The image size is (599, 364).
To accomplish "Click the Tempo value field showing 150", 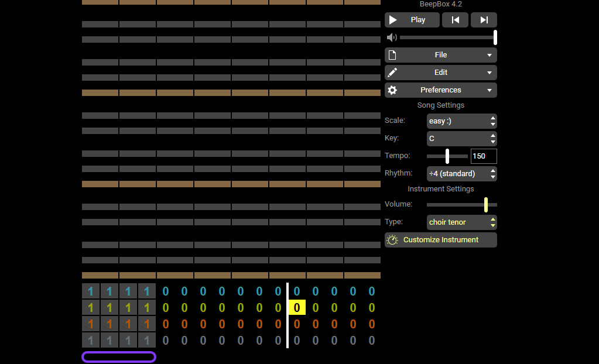I will click(x=484, y=156).
